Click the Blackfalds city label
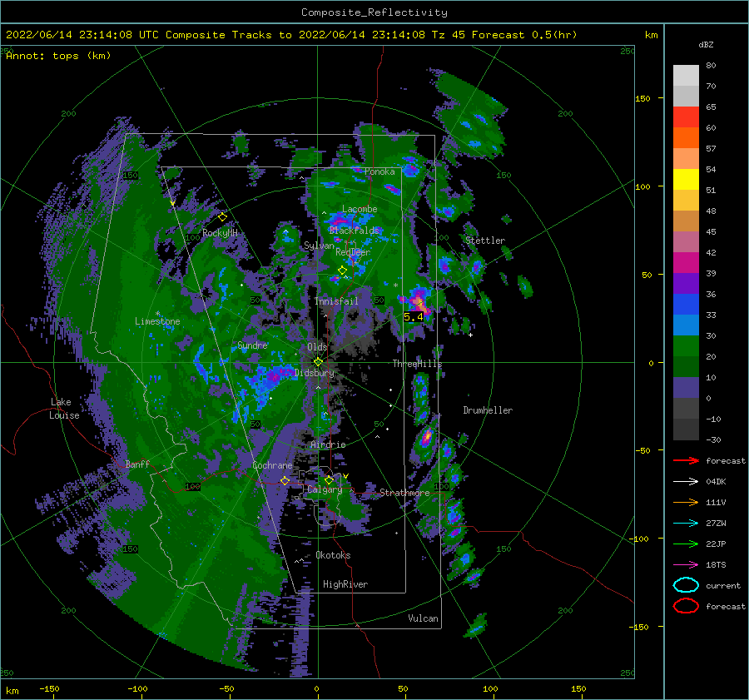The height and width of the screenshot is (700, 749). [x=354, y=231]
